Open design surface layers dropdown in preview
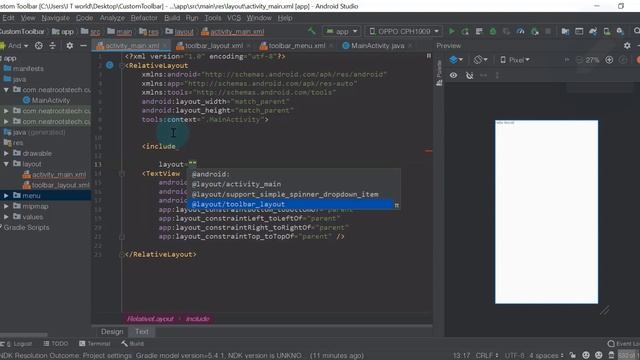Screen dimensions: 640x360 (456, 60)
